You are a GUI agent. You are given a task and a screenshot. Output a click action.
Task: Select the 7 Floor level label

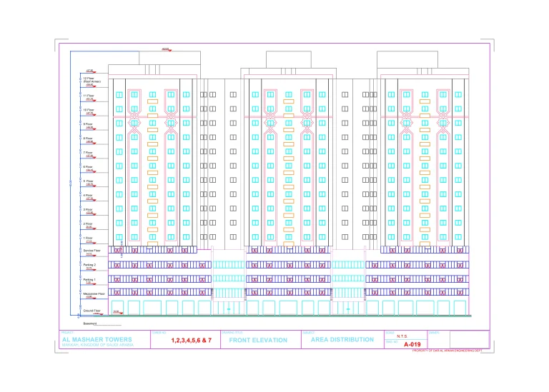click(x=89, y=152)
